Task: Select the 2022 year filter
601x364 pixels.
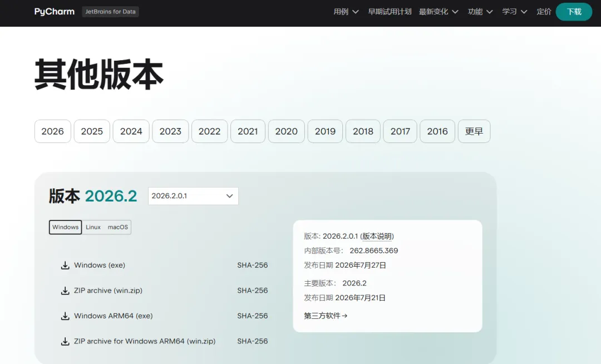Action: (x=210, y=131)
